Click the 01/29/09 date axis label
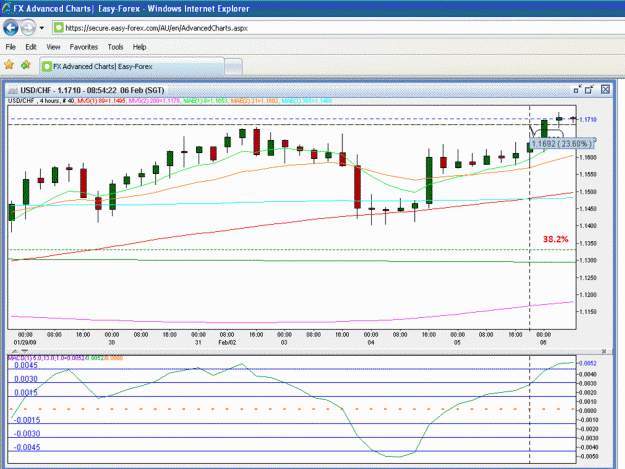 25,342
